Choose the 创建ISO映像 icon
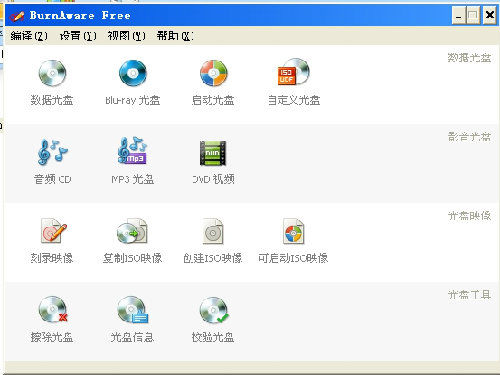The width and height of the screenshot is (500, 375). click(213, 231)
